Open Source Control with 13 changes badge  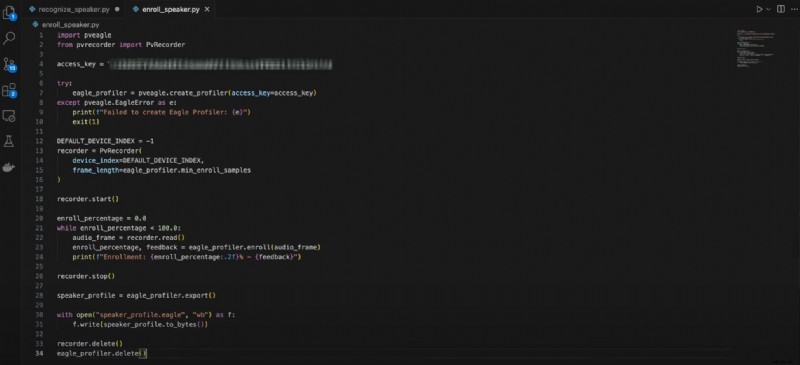[x=9, y=64]
